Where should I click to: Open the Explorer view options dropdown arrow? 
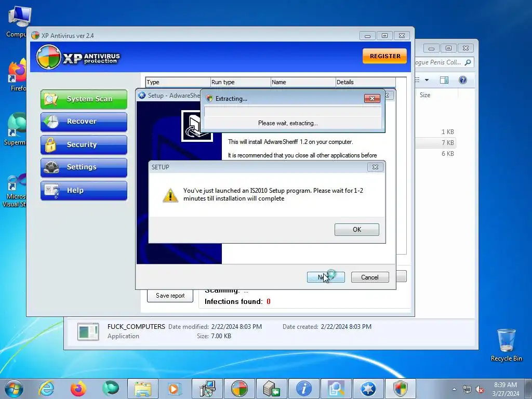pyautogui.click(x=427, y=80)
